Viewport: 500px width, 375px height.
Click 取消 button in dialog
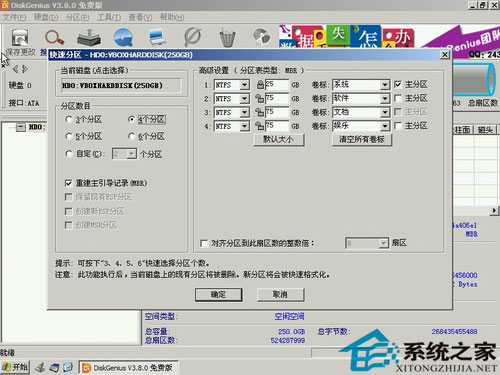(x=280, y=295)
